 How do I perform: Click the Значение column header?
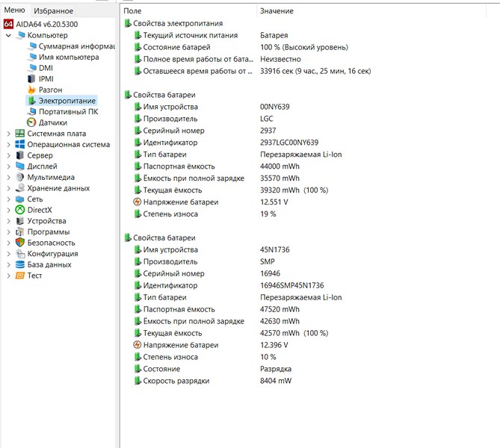click(x=276, y=11)
